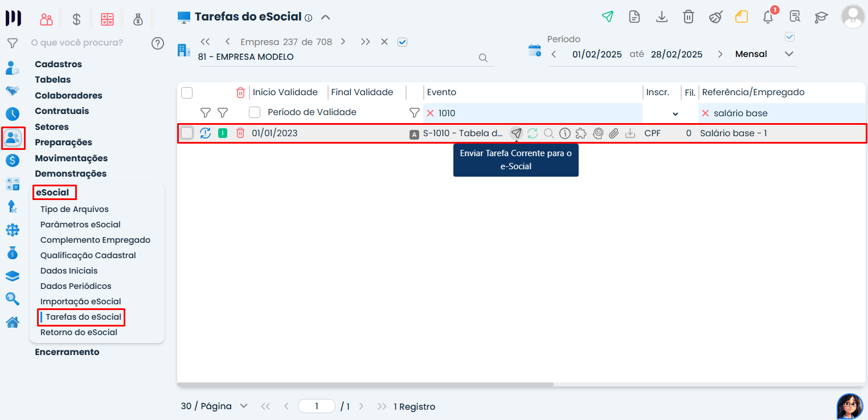Toggle the Período de Validade checkbox
Viewport: 868px width, 420px height.
click(255, 112)
